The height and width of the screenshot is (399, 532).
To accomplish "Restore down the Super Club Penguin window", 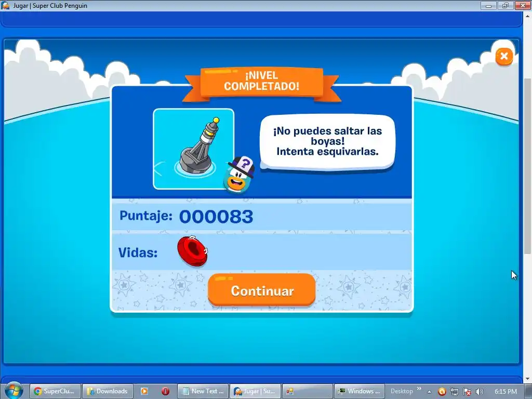I will [x=506, y=5].
